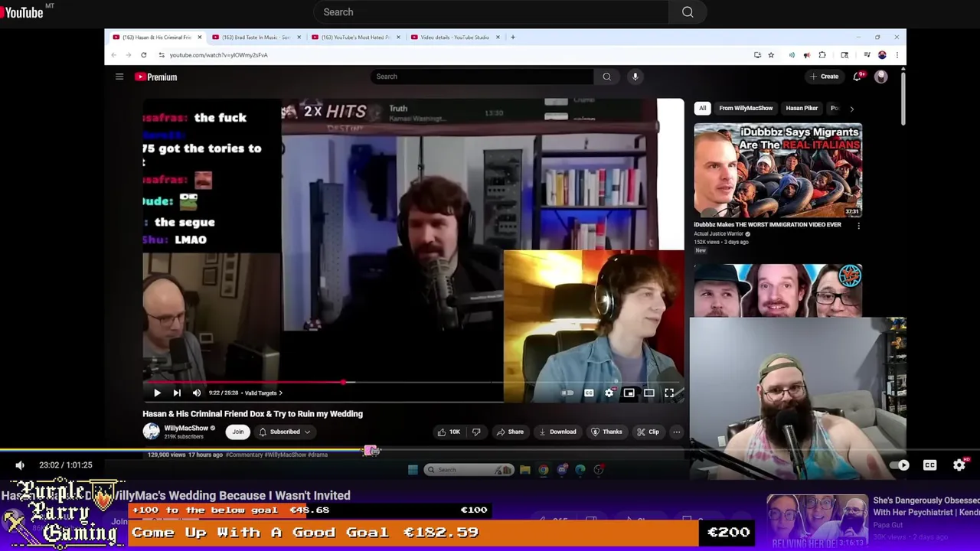Toggle captions in the inner player

[x=589, y=393]
